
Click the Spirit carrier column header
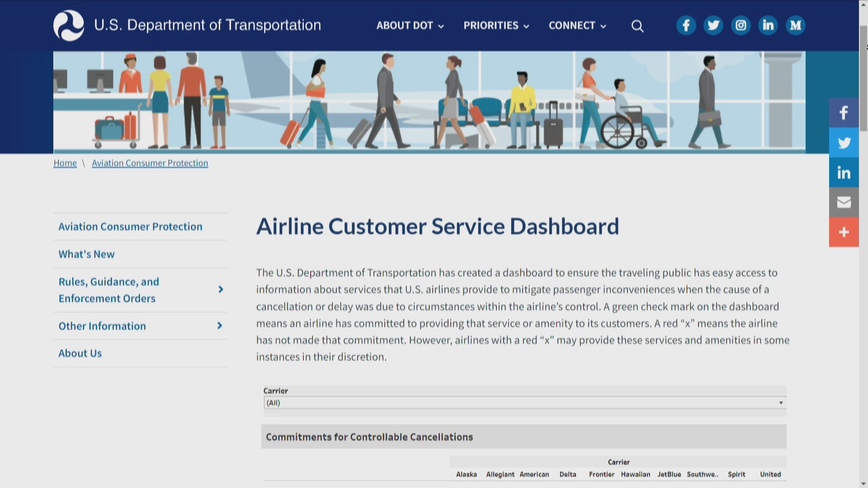pyautogui.click(x=736, y=474)
